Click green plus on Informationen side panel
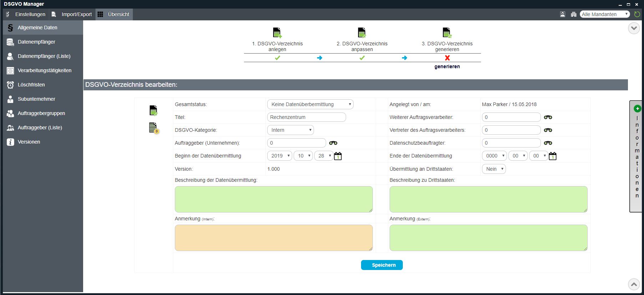Viewport: 644px width, 295px height. pyautogui.click(x=637, y=109)
